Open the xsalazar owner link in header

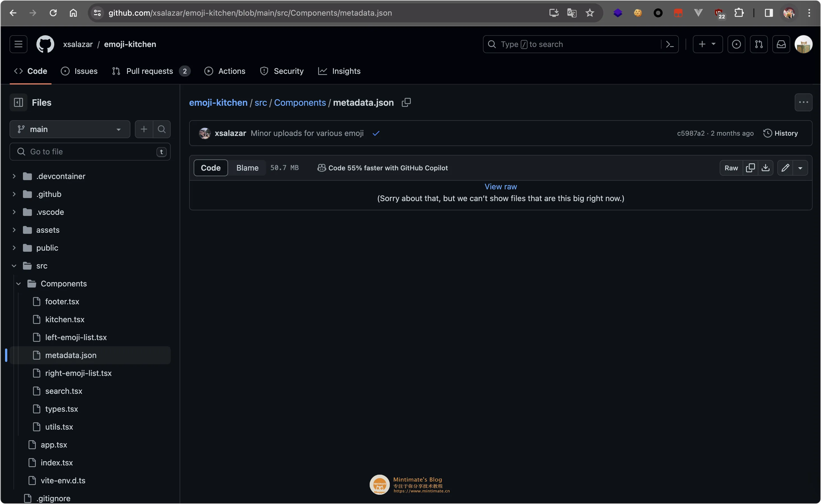coord(78,44)
